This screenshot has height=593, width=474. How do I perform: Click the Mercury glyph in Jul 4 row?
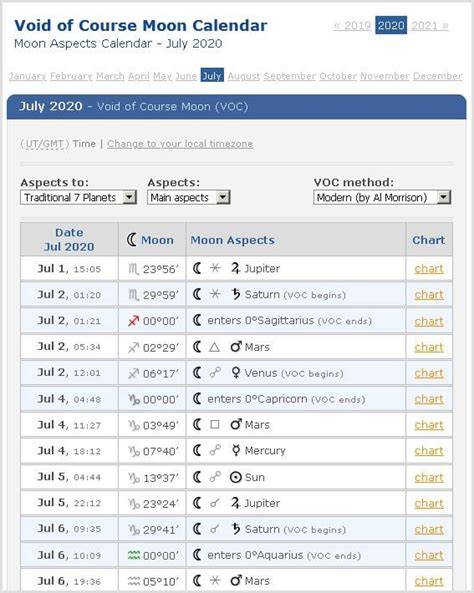pyautogui.click(x=236, y=450)
